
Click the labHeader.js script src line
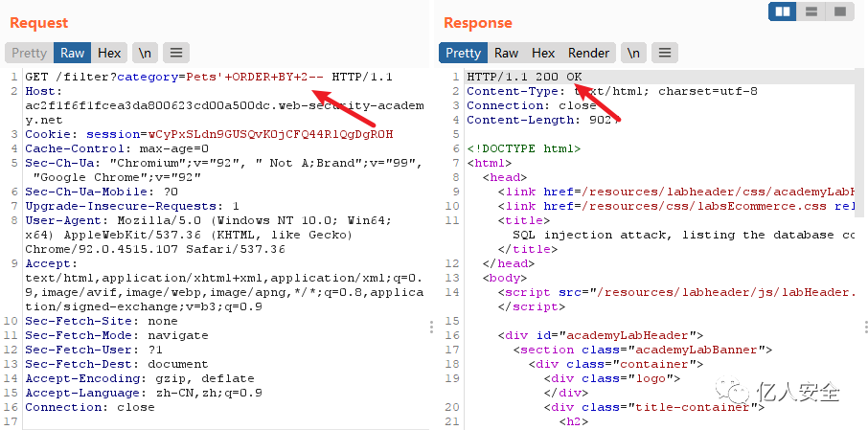[x=676, y=293]
